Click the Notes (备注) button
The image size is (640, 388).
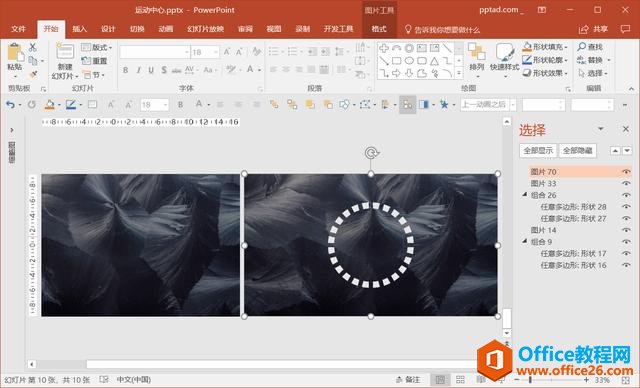[x=408, y=380]
